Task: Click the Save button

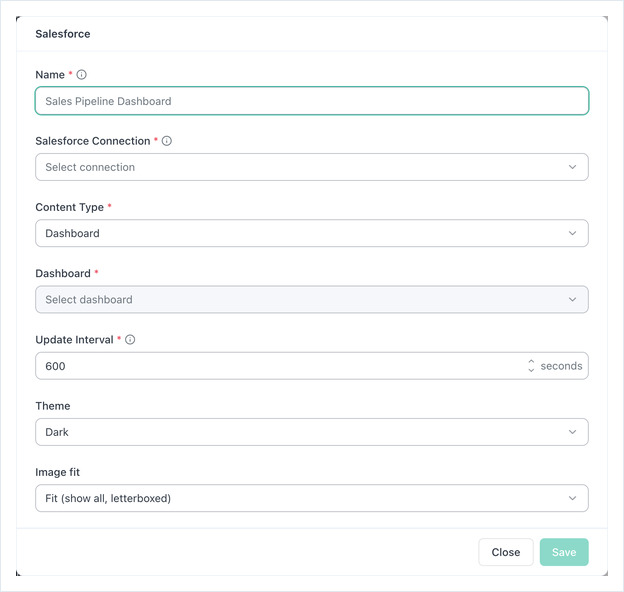Action: coord(564,552)
